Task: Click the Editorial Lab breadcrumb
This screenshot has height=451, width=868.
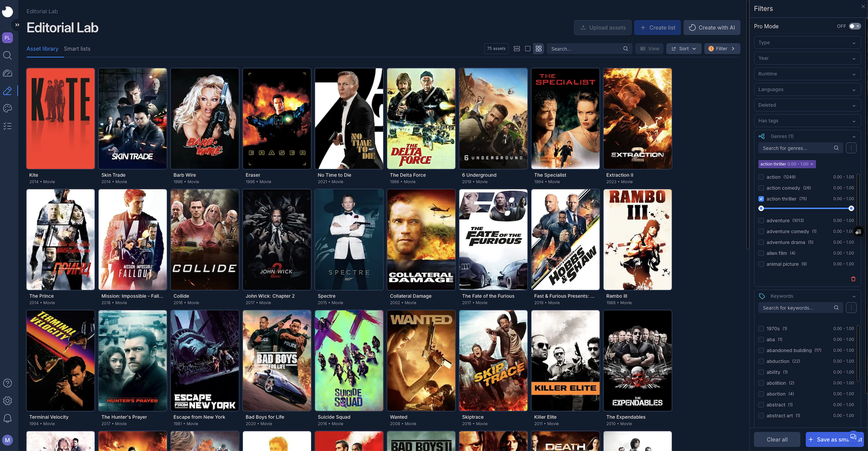Action: pyautogui.click(x=42, y=11)
